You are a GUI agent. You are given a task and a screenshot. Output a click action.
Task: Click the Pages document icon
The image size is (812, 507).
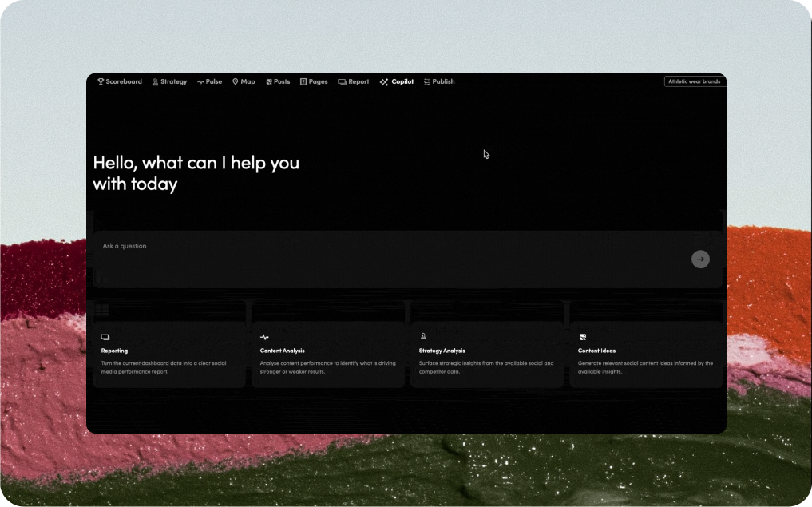tap(303, 81)
